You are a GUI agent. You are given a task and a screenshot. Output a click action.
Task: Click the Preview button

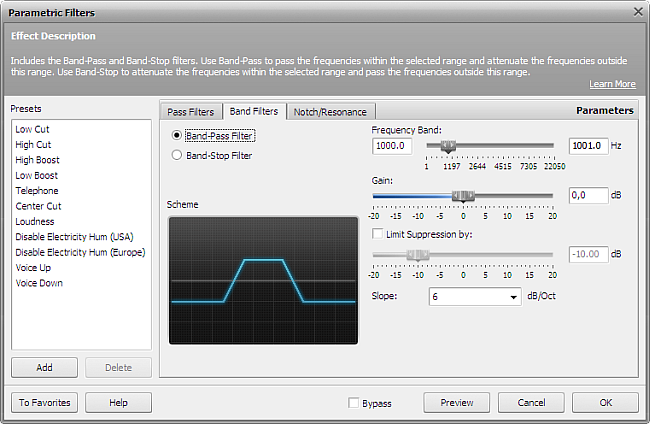[x=457, y=403]
